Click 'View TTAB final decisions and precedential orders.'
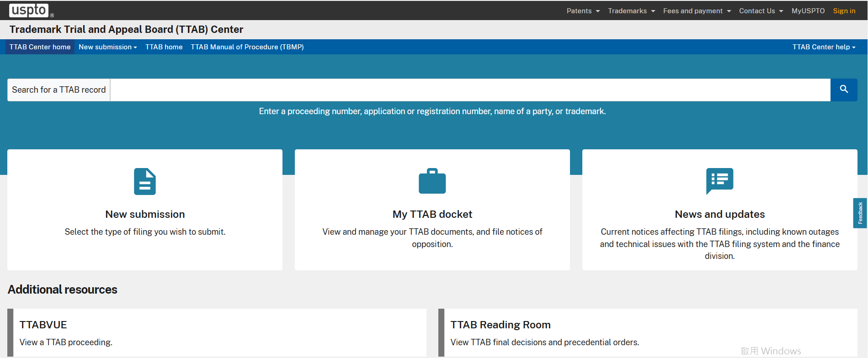This screenshot has height=358, width=868. [545, 342]
